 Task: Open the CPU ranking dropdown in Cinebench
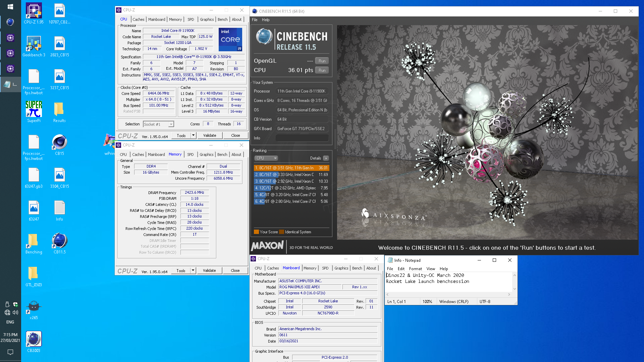(266, 158)
